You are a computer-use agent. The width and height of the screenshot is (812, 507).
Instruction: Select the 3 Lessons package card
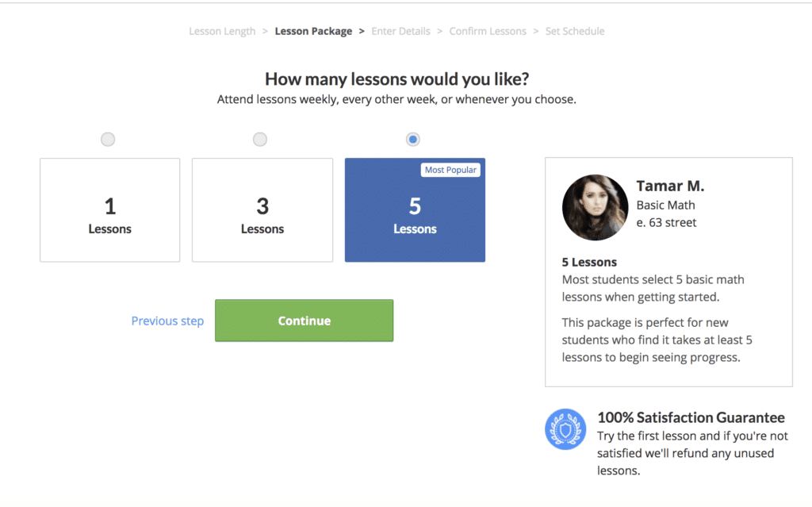click(262, 209)
